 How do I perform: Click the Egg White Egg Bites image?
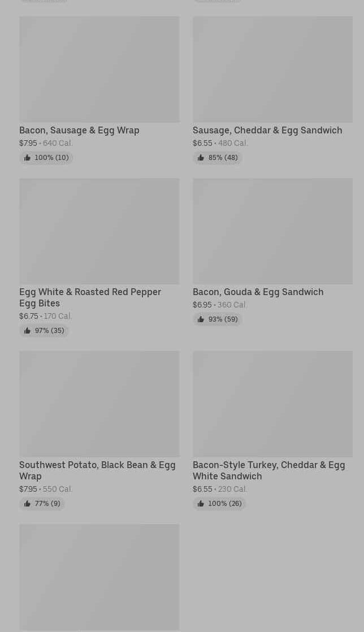(x=99, y=231)
